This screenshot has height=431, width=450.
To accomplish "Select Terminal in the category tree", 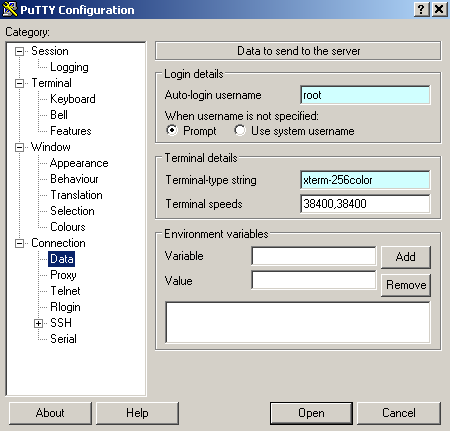I will (x=51, y=83).
